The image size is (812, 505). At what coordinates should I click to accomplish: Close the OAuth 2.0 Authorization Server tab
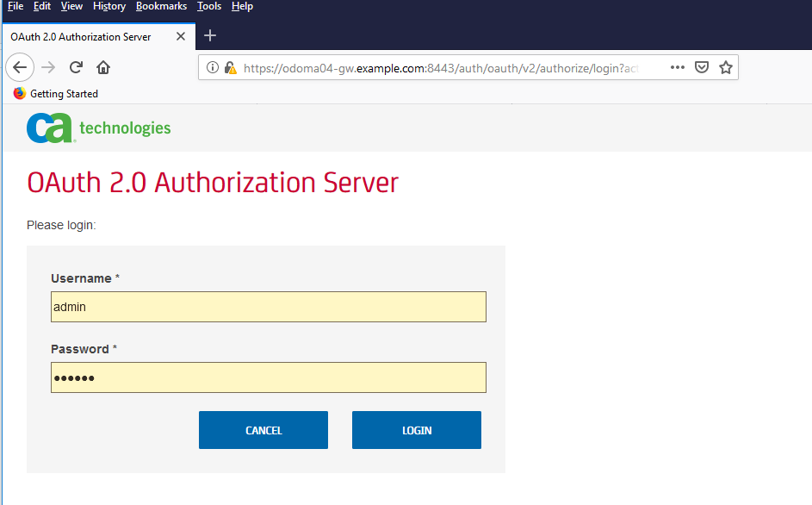point(180,36)
